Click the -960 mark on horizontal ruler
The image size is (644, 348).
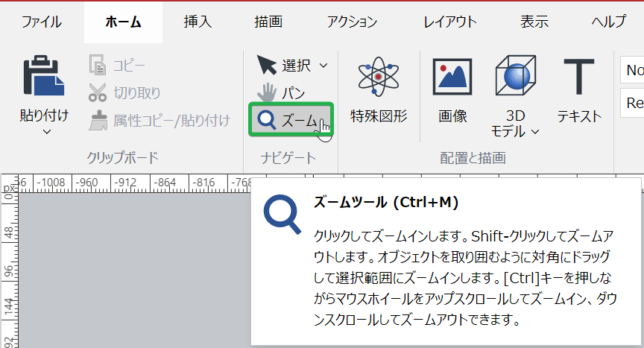point(86,183)
